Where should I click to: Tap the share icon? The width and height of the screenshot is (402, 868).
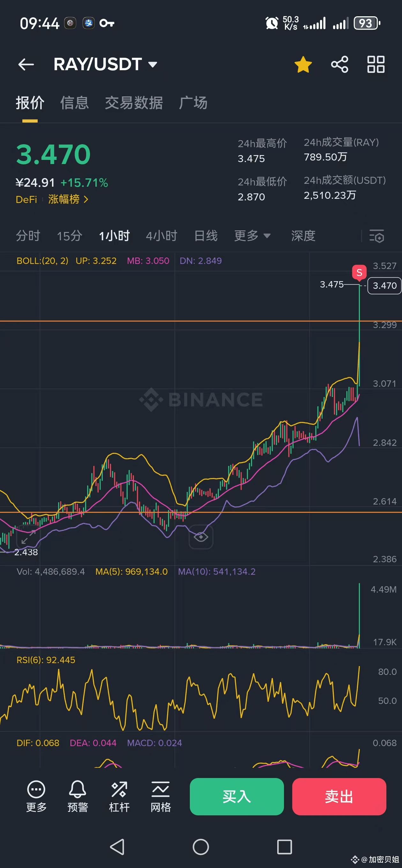tap(339, 64)
